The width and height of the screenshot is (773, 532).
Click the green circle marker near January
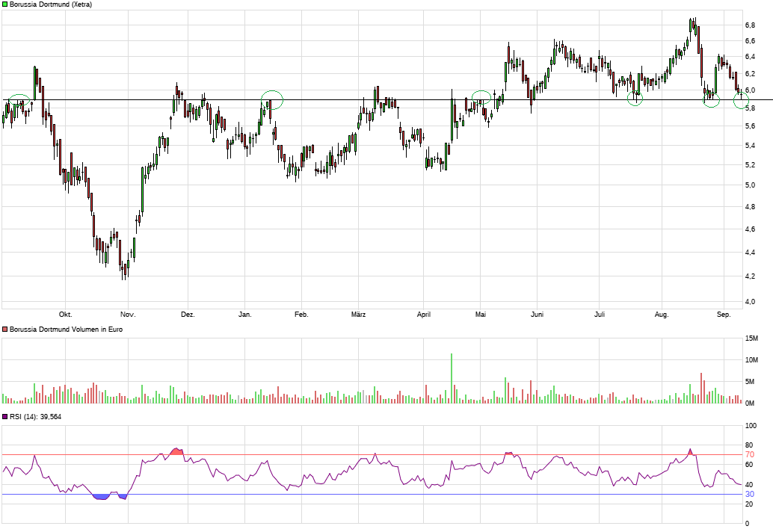[272, 99]
